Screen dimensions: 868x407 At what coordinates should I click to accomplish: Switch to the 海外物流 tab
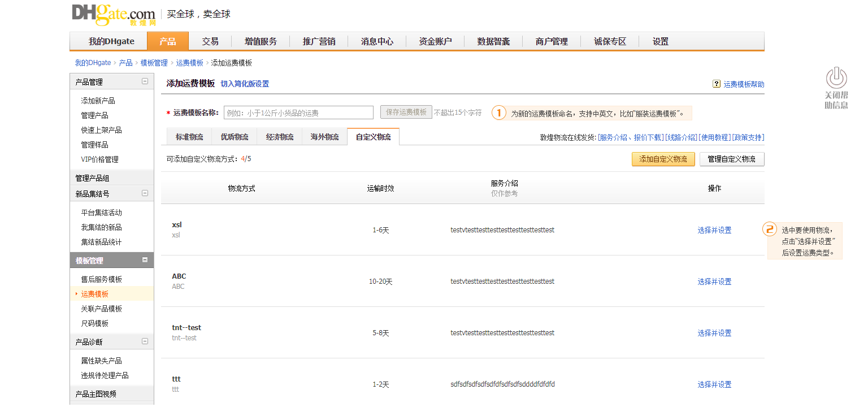coord(324,136)
